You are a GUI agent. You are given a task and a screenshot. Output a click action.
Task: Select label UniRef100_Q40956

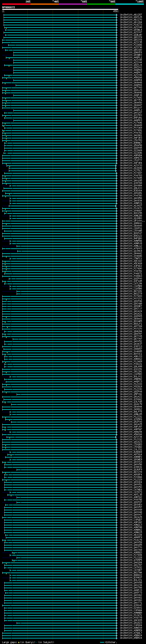(x=131, y=198)
